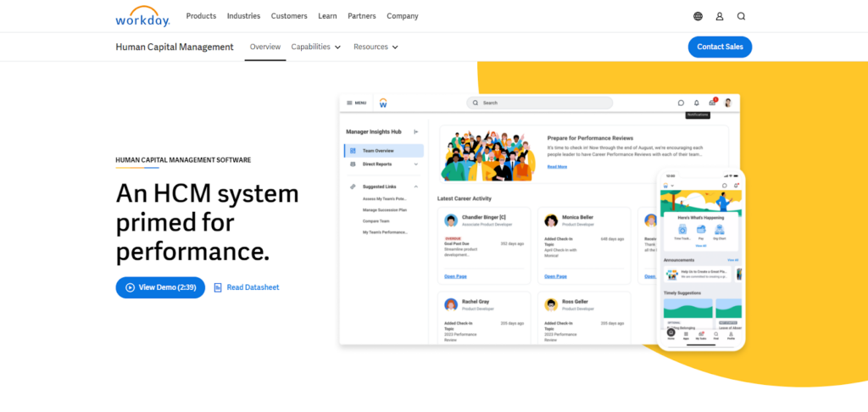This screenshot has width=868, height=412.
Task: Click the dashboard Search field
Action: point(540,103)
